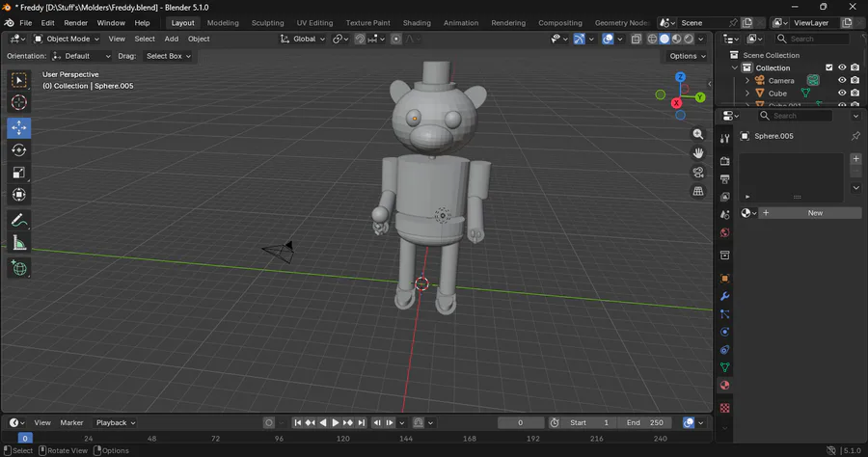Switch to the Shading workspace tab
Image resolution: width=868 pixels, height=457 pixels.
(417, 23)
